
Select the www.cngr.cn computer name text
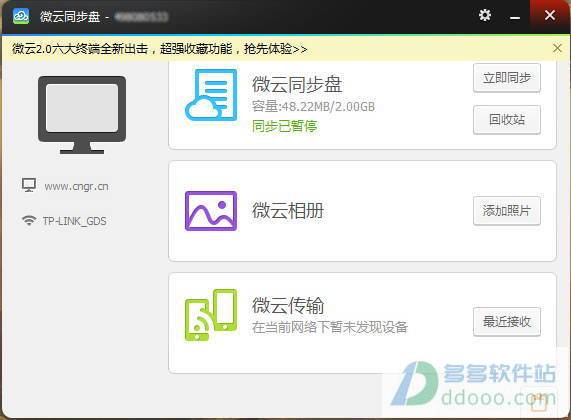click(76, 187)
